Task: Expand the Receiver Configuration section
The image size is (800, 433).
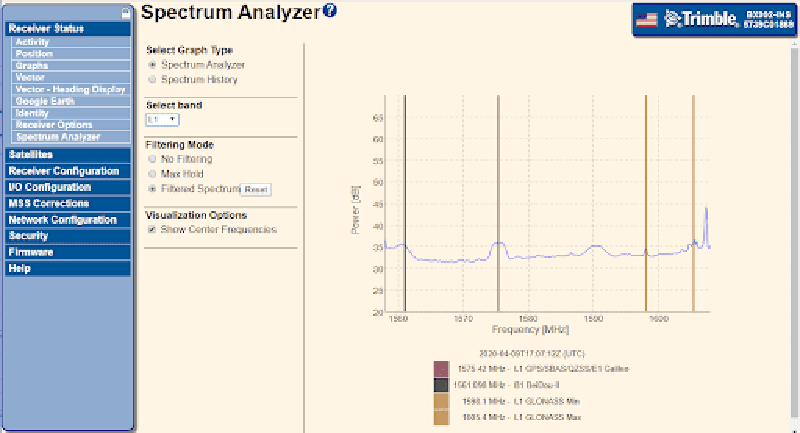Action: 66,171
